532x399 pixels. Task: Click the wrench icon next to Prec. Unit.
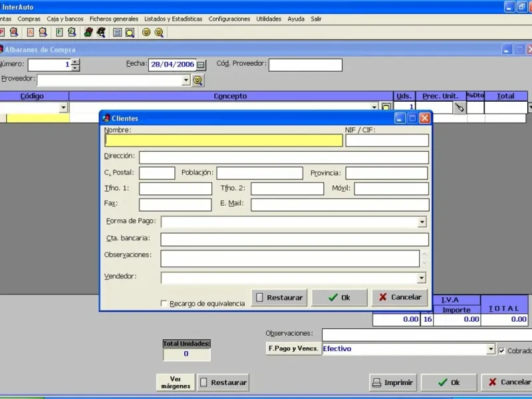(x=460, y=108)
